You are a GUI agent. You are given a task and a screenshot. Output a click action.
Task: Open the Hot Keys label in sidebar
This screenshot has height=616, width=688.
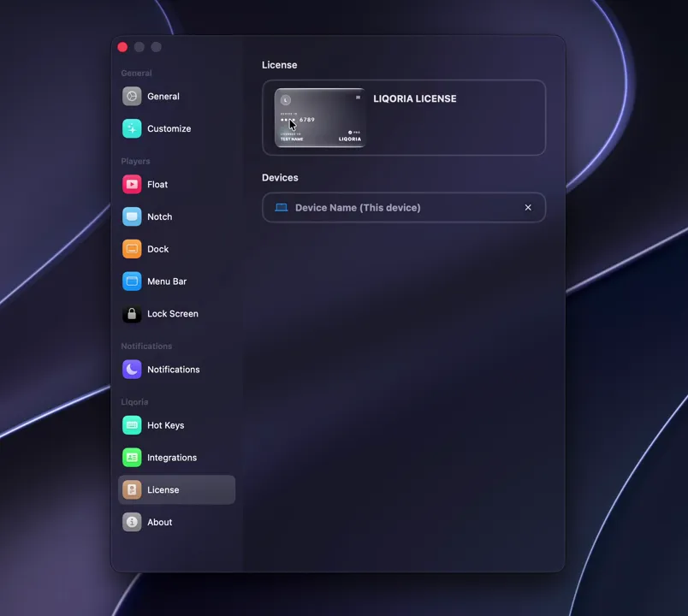pyautogui.click(x=166, y=425)
